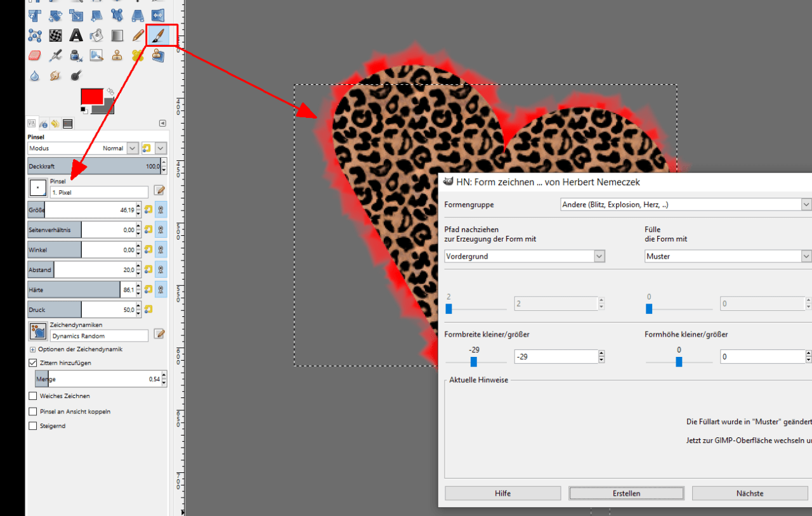Image resolution: width=812 pixels, height=516 pixels.
Task: Select the Smudge tool
Action: 55,75
